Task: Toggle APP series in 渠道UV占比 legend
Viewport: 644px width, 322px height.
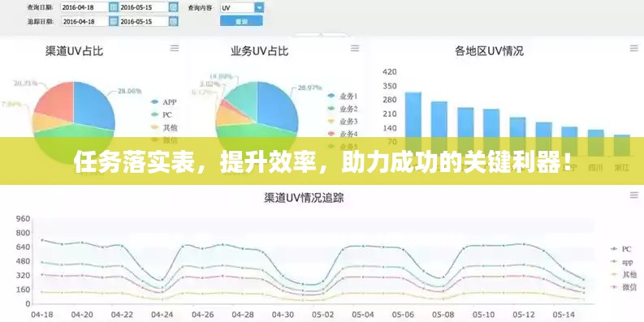Action: tap(163, 102)
